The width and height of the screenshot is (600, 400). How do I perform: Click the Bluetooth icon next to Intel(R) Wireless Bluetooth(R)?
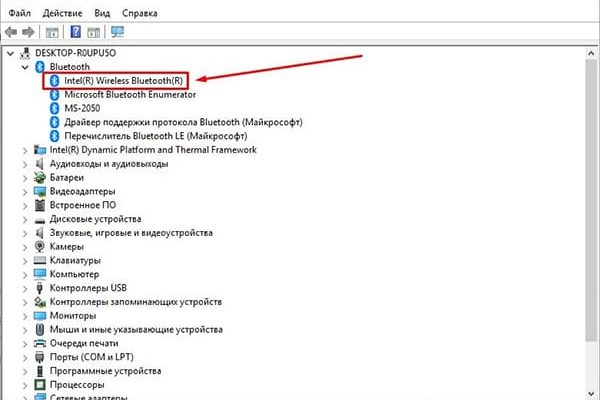tap(55, 81)
